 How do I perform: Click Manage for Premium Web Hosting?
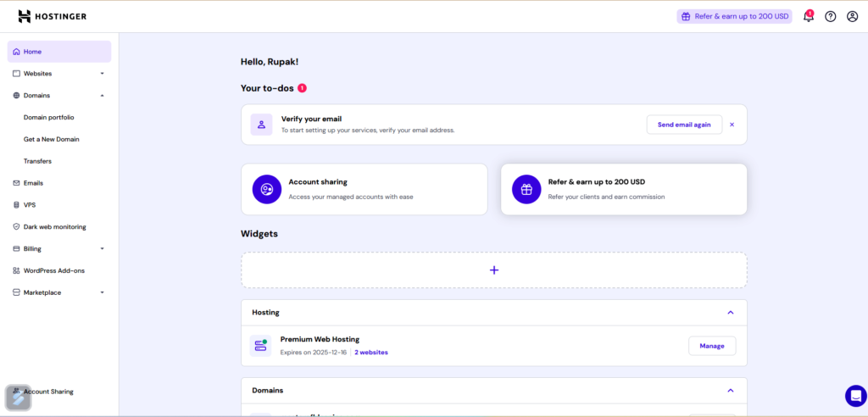click(x=712, y=346)
